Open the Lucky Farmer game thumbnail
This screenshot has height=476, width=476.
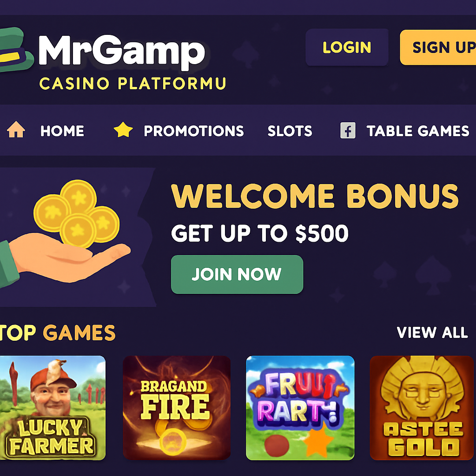tap(53, 408)
